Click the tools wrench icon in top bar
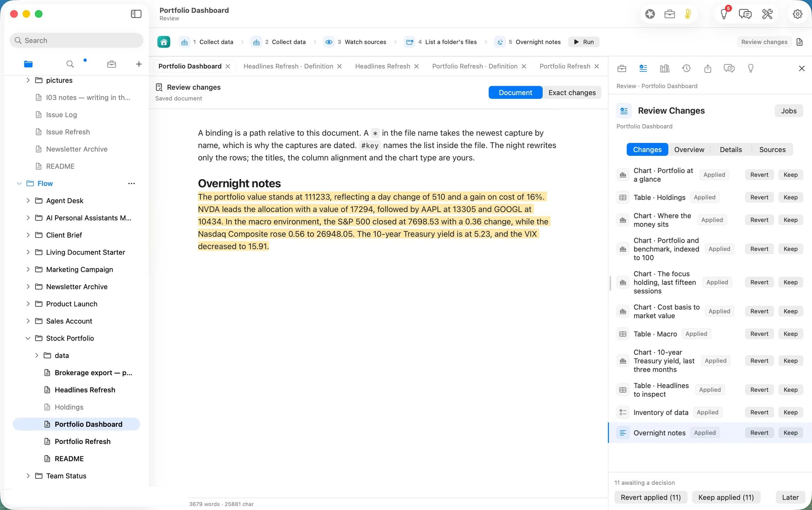Viewport: 812px width, 510px height. (x=767, y=14)
